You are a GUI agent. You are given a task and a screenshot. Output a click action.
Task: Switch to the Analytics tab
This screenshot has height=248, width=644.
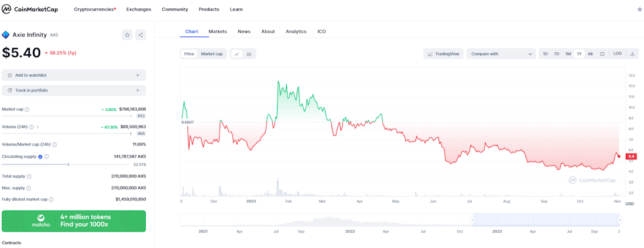click(296, 31)
